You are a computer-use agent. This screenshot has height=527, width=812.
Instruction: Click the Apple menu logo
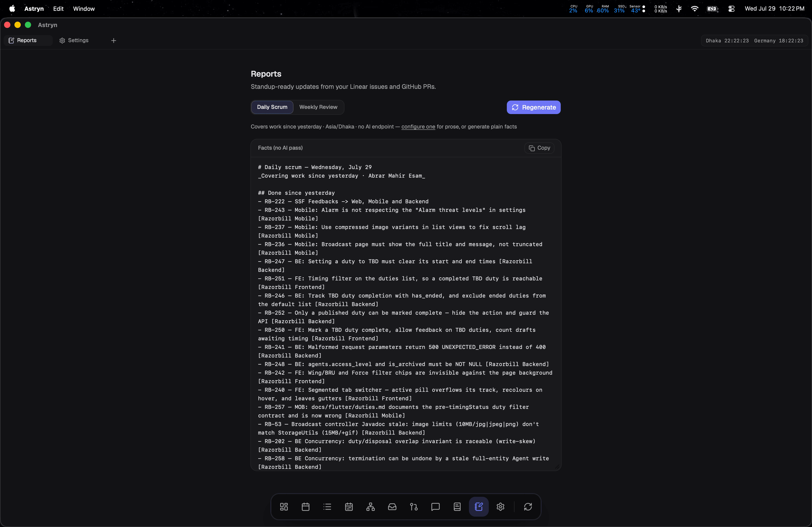pos(12,9)
